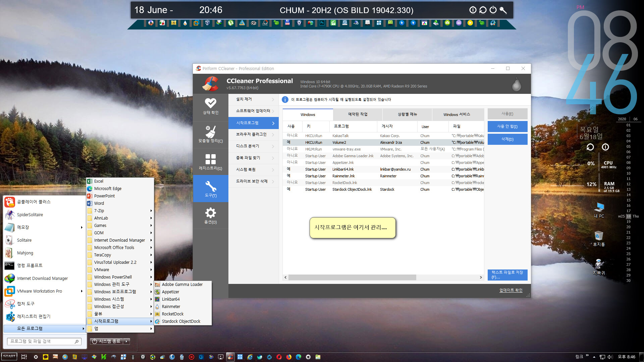This screenshot has width=644, height=362.
Task: Click the 시스템 종료 shutdown button
Action: 107,341
